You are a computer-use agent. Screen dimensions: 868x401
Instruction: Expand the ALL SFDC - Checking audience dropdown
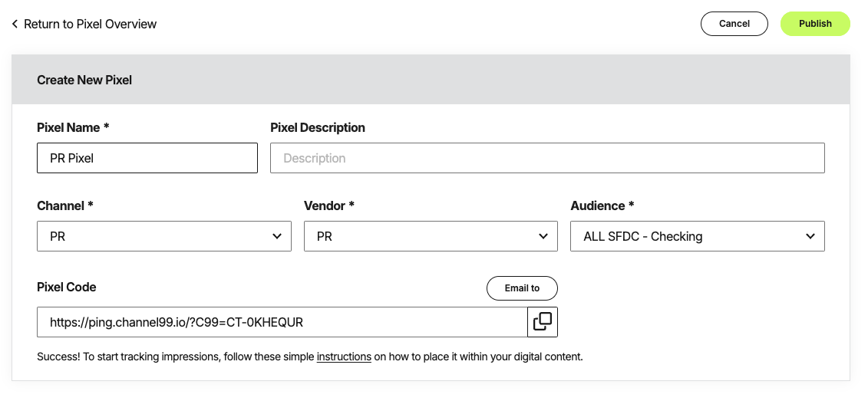(698, 236)
